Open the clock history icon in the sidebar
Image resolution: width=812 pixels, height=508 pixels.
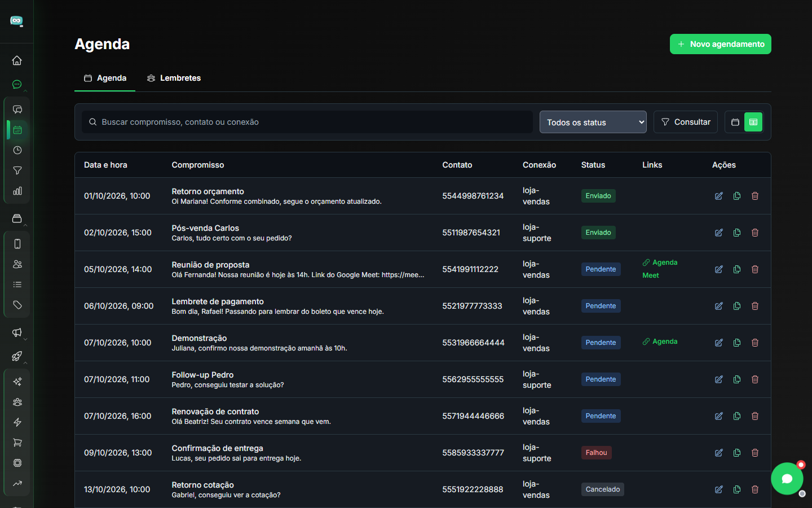click(x=17, y=150)
